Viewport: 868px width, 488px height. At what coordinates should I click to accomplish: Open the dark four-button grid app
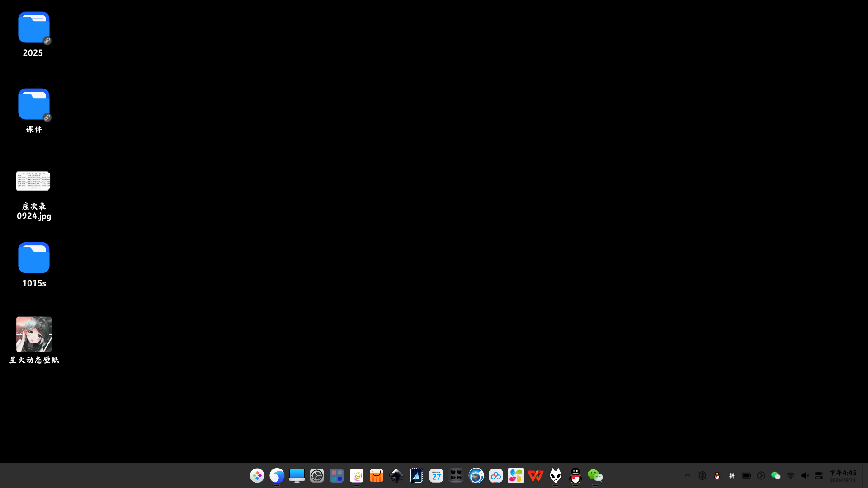(456, 475)
